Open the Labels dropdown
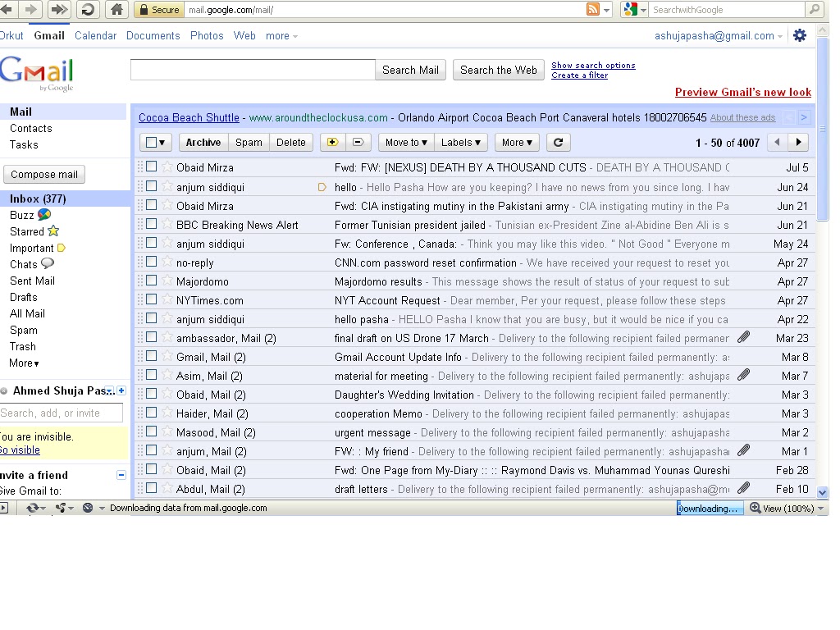 pos(461,142)
